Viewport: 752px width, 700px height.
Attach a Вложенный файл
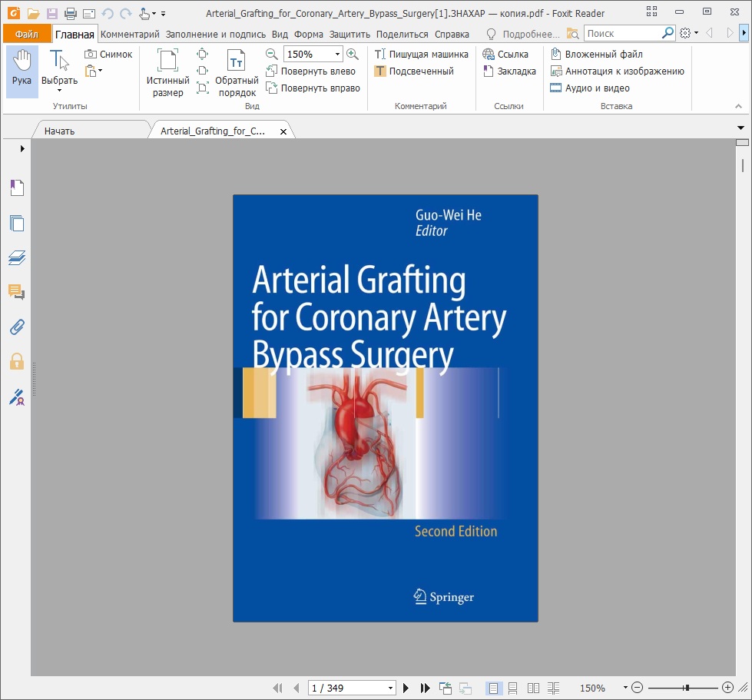click(597, 55)
